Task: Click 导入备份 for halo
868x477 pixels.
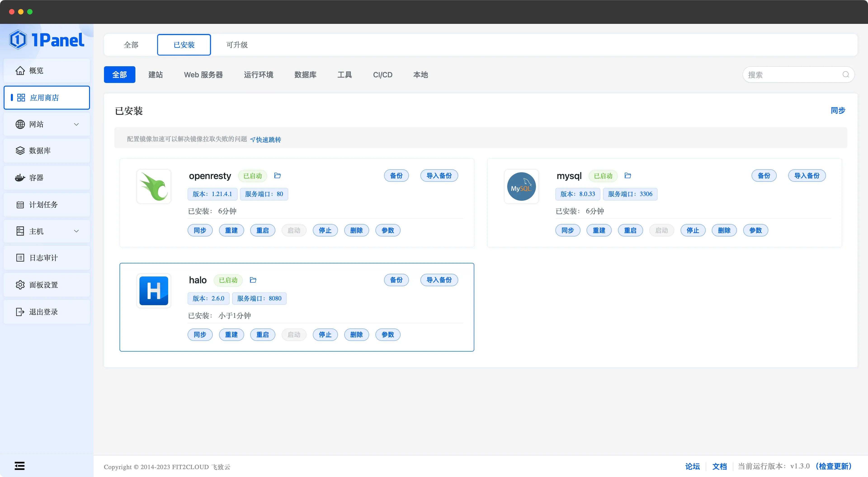Action: pos(439,280)
